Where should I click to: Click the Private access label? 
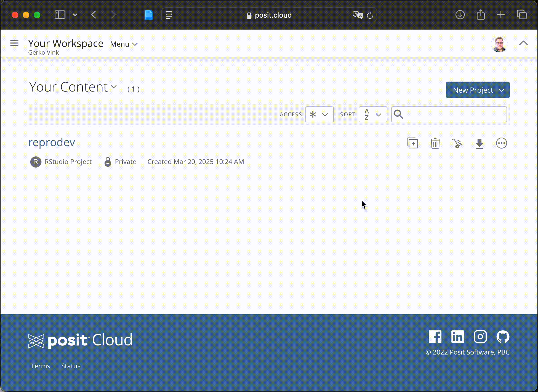[x=126, y=162]
